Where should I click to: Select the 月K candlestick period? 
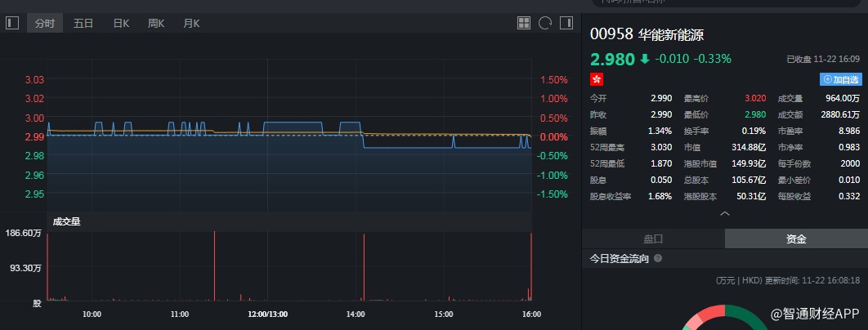tap(192, 24)
